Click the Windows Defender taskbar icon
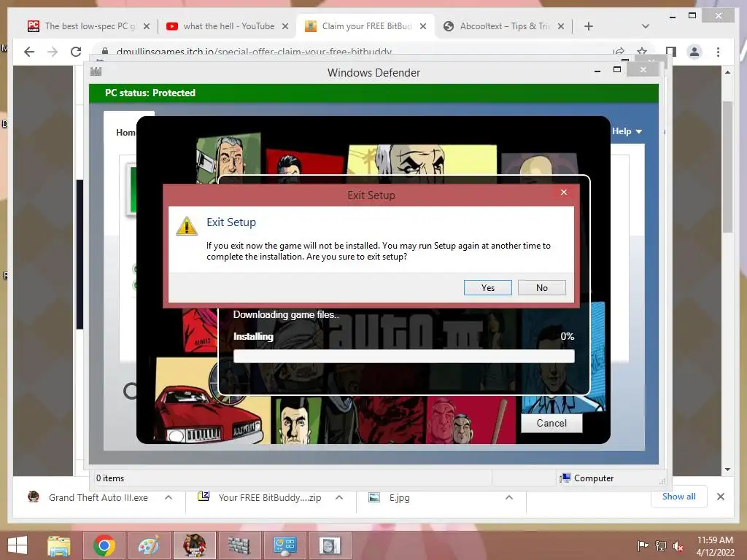 point(239,545)
